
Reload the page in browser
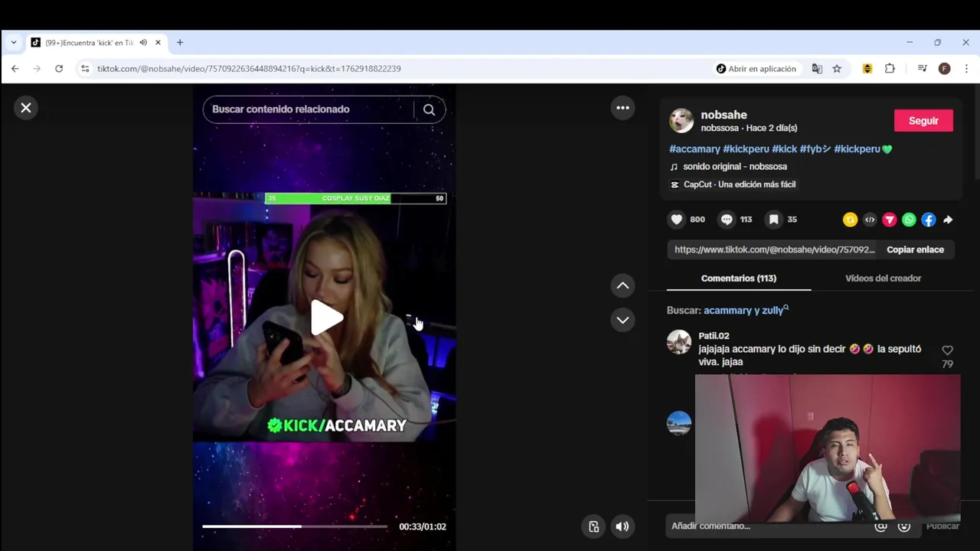click(x=59, y=69)
